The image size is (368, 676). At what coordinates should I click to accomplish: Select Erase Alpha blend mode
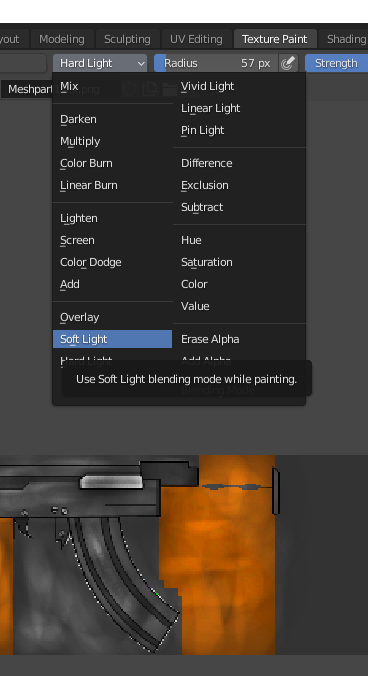click(x=239, y=339)
